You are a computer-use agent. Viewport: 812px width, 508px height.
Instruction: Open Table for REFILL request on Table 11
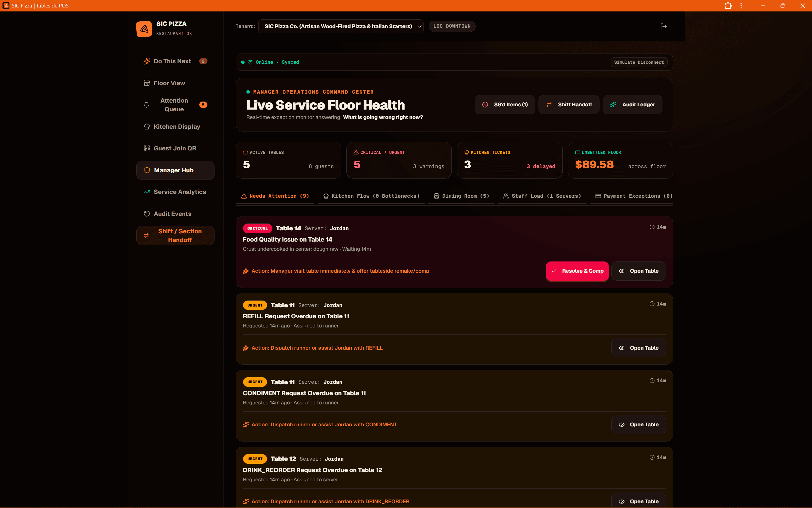[x=639, y=348]
